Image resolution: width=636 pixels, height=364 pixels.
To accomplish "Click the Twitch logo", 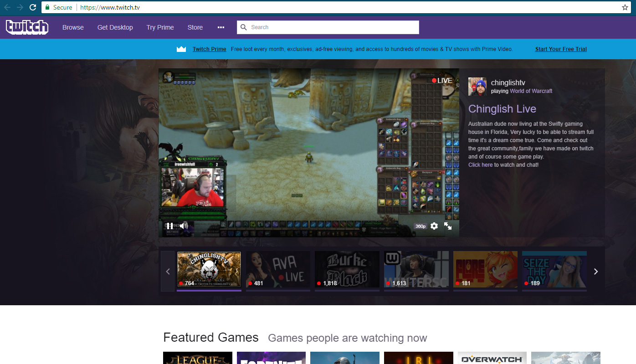I will click(27, 27).
